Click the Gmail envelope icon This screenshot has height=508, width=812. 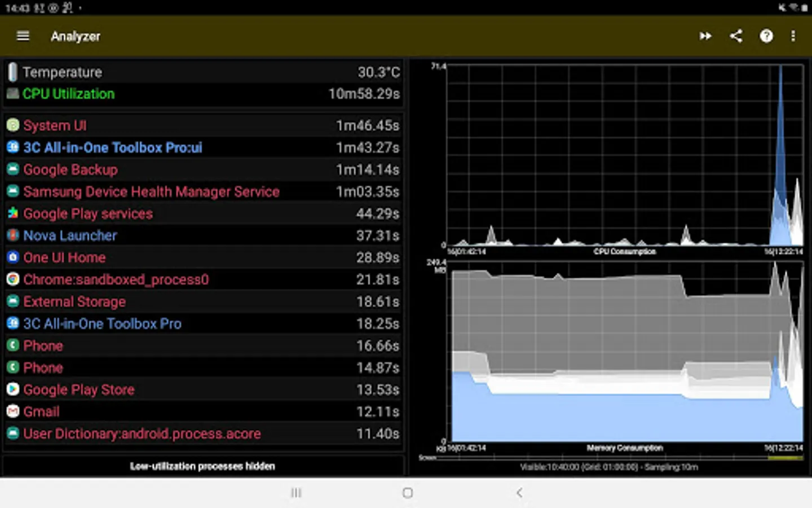point(13,411)
